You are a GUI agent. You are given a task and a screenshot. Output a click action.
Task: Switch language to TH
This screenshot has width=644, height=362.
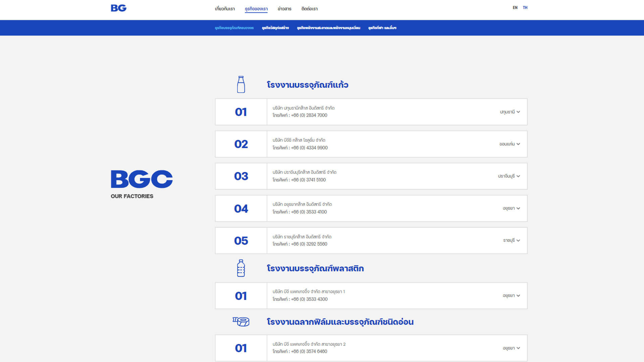coord(525,8)
